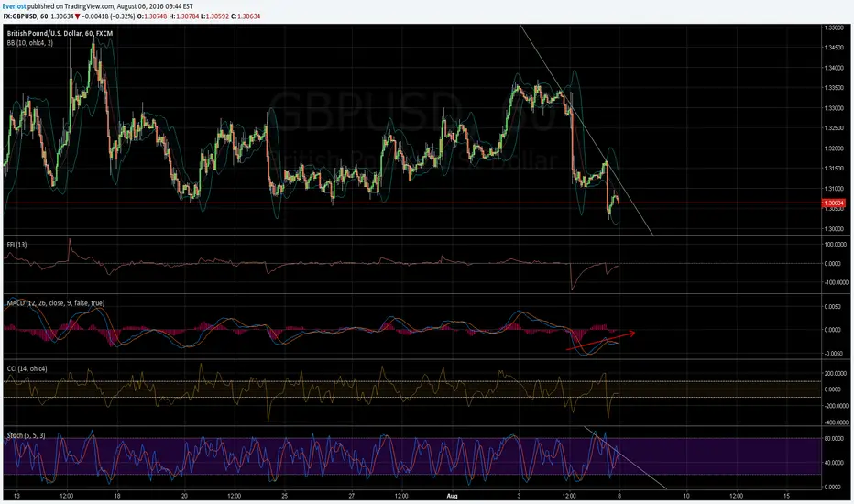The height and width of the screenshot is (504, 854).
Task: Select the British Pound/U.S. Dollar, 60, FXCM title
Action: point(60,33)
